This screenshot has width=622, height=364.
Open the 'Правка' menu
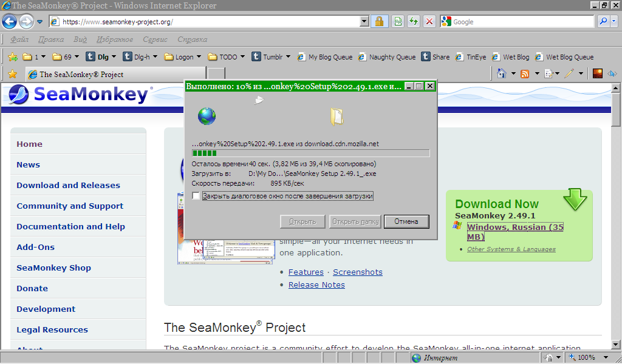(51, 39)
